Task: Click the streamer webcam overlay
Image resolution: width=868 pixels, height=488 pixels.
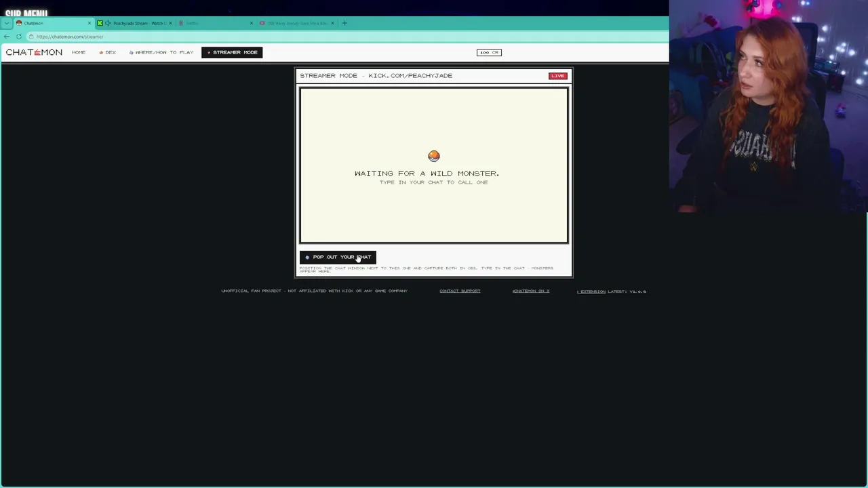Action: tap(768, 106)
